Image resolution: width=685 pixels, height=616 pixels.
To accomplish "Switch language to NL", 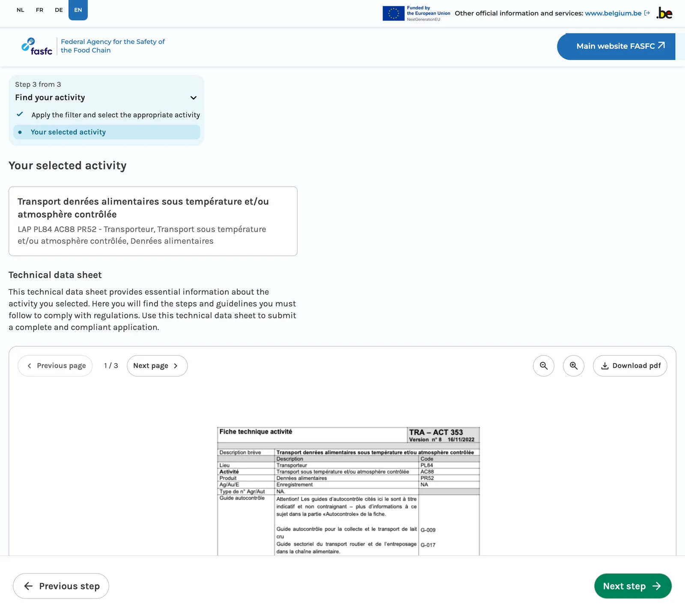I will point(21,10).
